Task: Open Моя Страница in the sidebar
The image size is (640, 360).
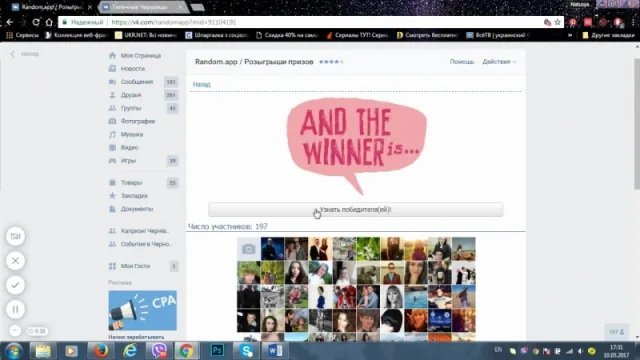Action: pyautogui.click(x=135, y=56)
